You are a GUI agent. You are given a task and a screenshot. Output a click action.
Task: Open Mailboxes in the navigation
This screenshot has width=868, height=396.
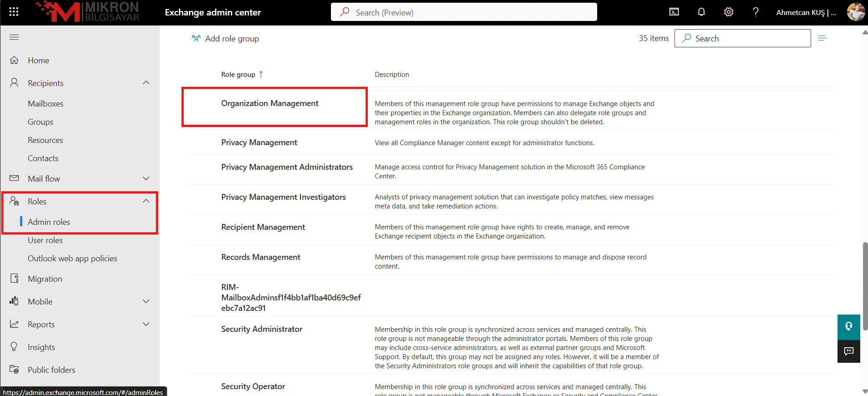click(46, 103)
